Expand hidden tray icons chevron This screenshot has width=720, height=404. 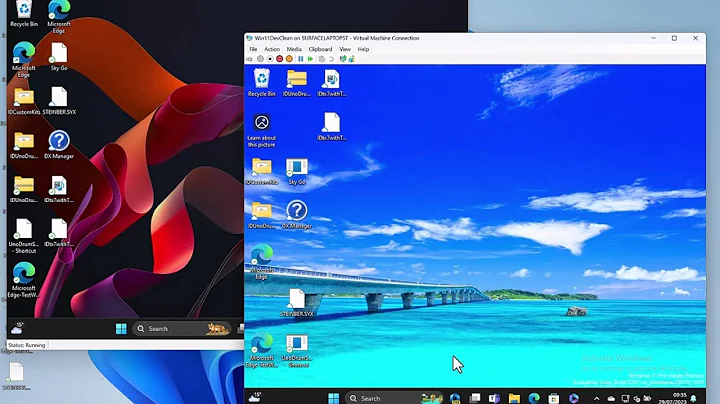(x=596, y=398)
